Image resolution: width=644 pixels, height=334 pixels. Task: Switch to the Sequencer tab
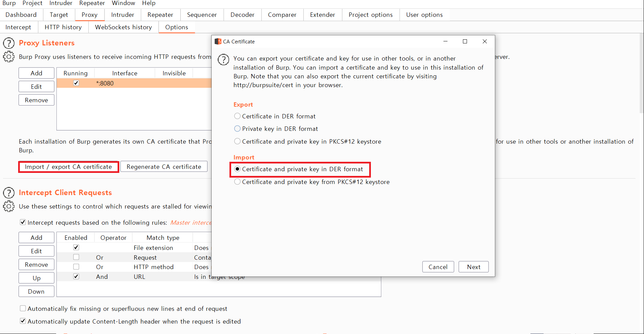tap(202, 15)
